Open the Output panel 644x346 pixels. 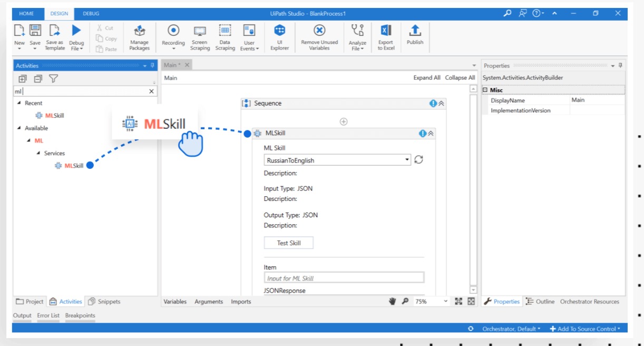coord(22,315)
